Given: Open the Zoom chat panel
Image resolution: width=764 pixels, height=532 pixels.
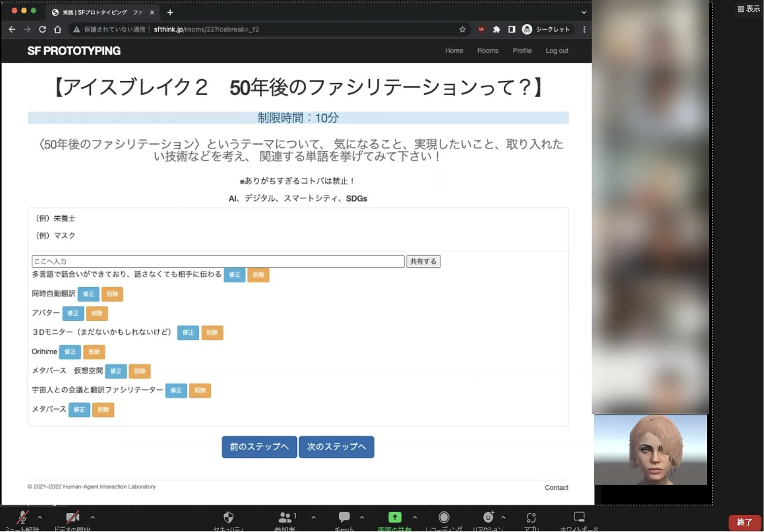Looking at the screenshot, I should 344,517.
